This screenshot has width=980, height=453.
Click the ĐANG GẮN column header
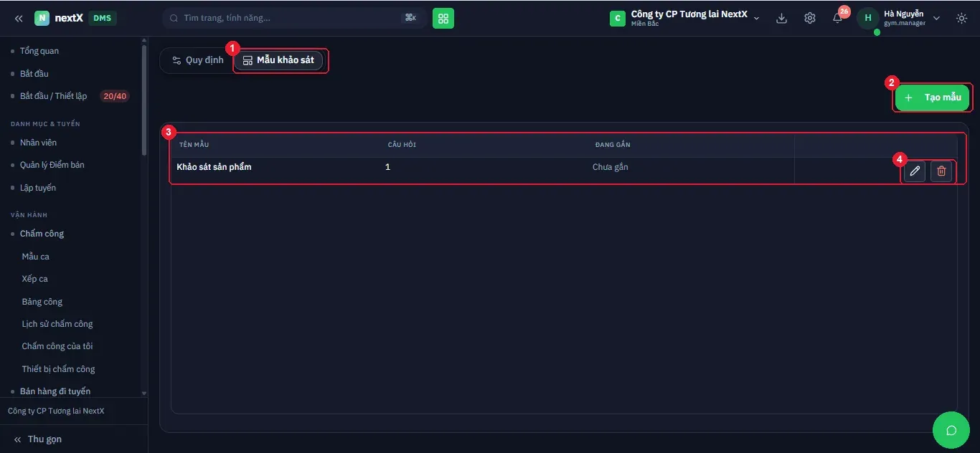[x=613, y=145]
